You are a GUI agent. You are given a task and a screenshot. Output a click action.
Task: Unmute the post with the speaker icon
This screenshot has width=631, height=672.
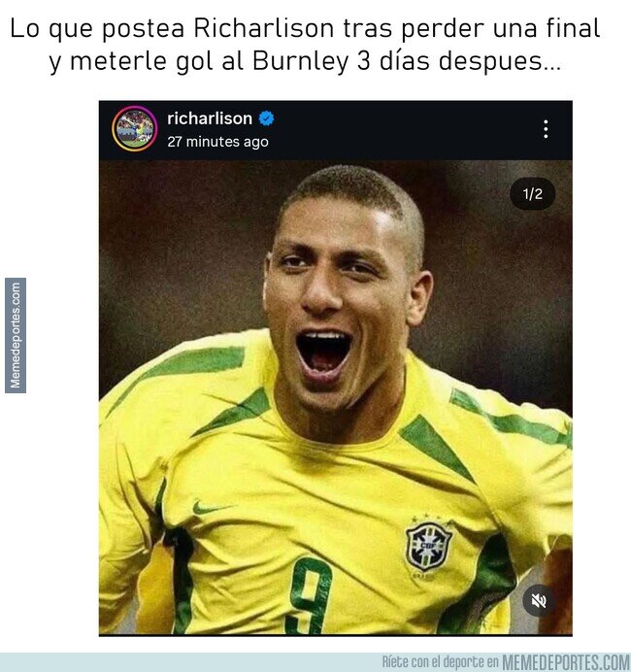(x=539, y=600)
